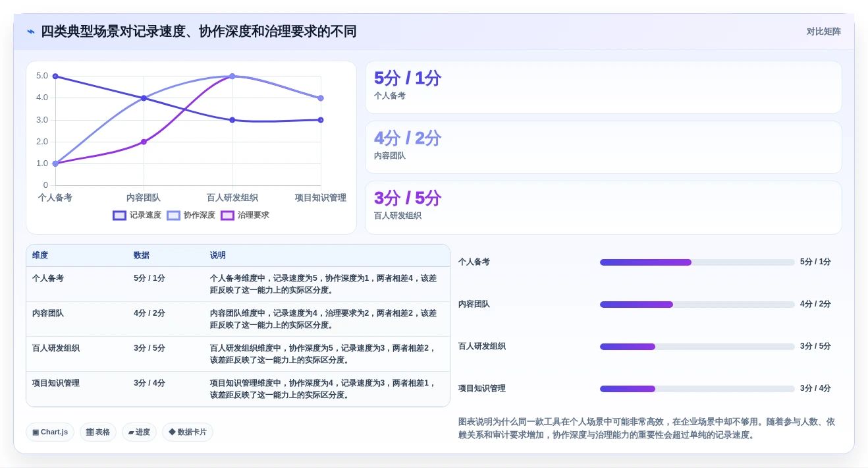
Task: Open the 4分 / 2分 内容团队 data card
Action: [x=603, y=147]
